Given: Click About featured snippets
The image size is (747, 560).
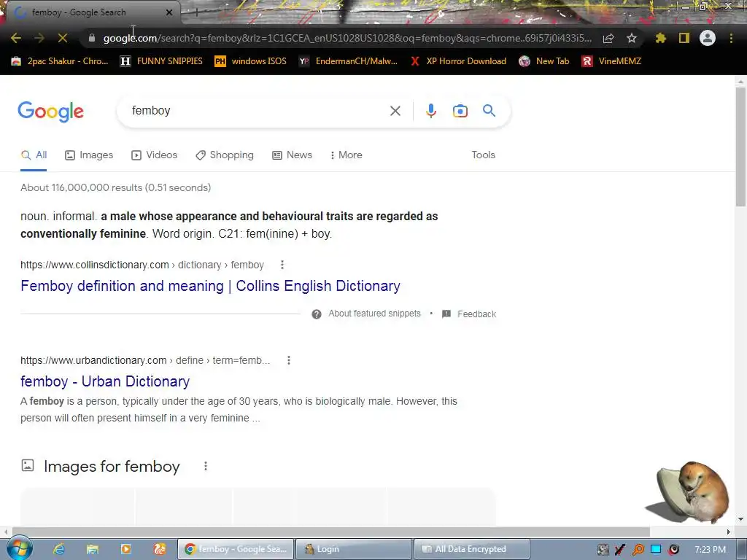Looking at the screenshot, I should [374, 314].
